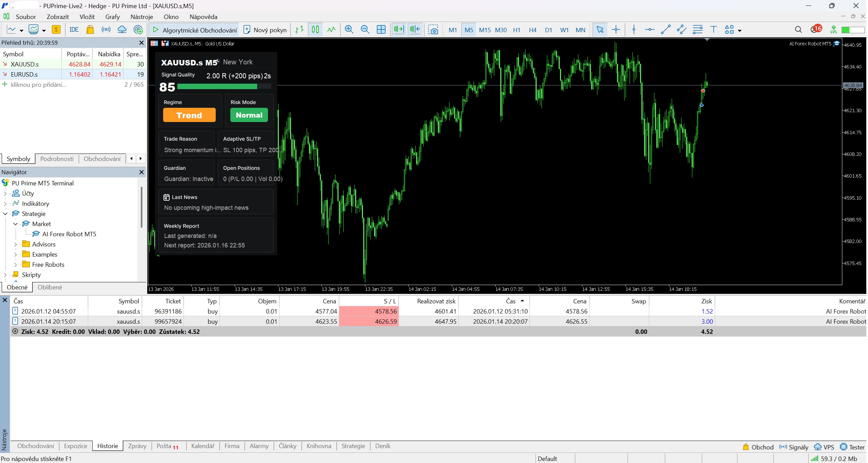Screen dimensions: 868x463
Task: Select the trendline drawing tool
Action: [666, 30]
